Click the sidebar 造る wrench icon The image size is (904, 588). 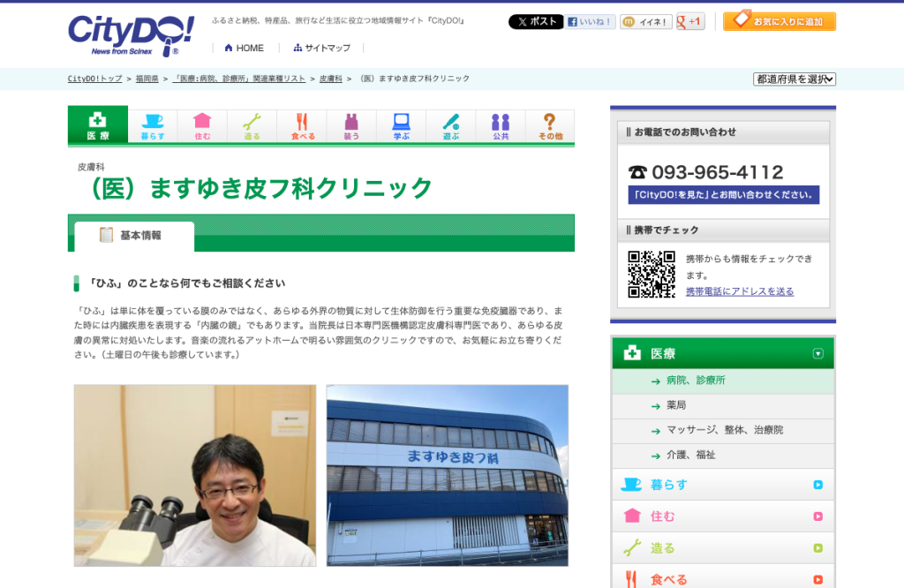(632, 547)
